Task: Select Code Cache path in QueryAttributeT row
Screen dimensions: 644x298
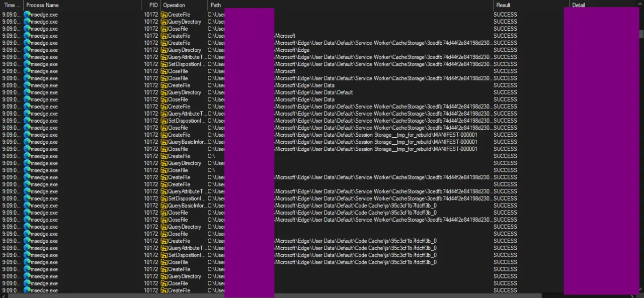Action: click(x=355, y=248)
